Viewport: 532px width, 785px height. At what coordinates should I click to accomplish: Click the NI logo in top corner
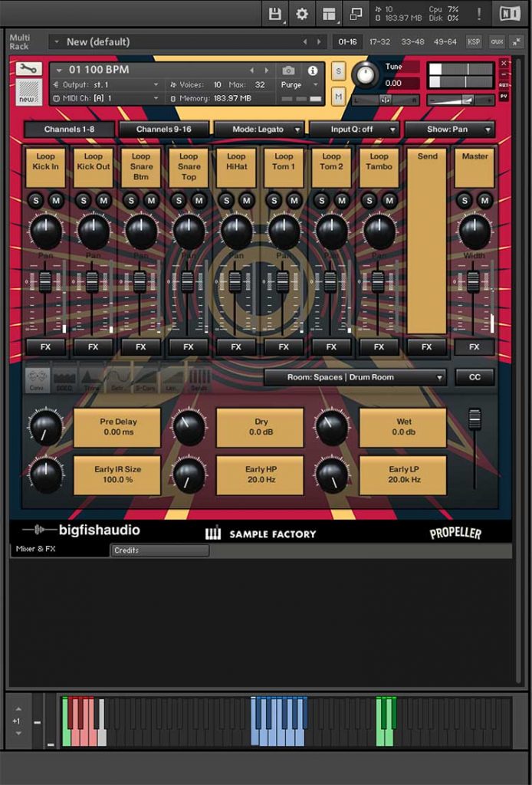(x=510, y=14)
